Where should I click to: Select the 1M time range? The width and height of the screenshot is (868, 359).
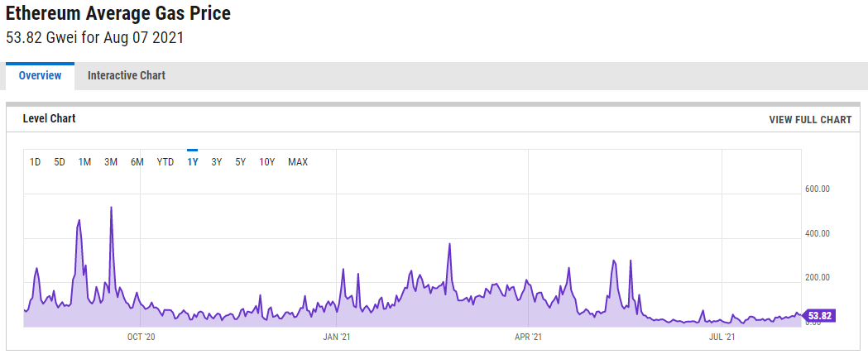coord(84,162)
